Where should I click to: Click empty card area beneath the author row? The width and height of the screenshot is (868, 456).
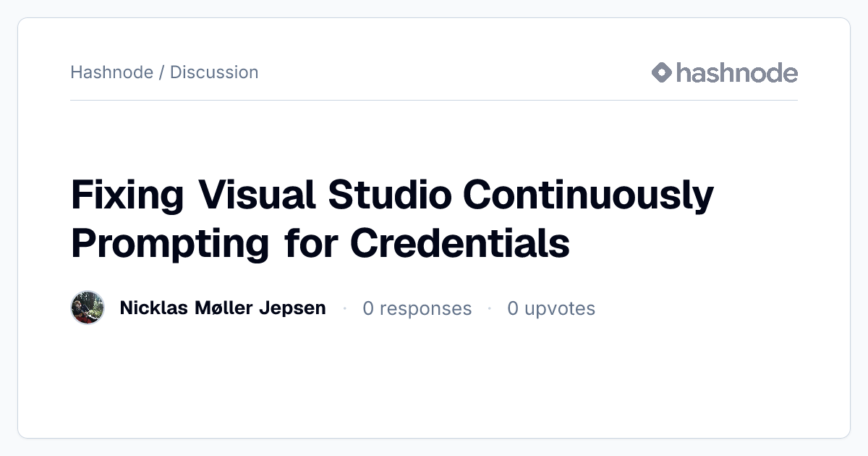[434, 380]
